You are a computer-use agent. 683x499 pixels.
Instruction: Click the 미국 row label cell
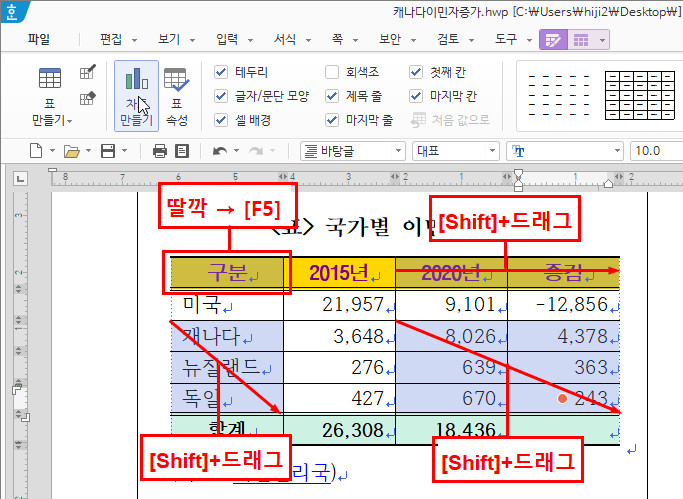click(x=227, y=304)
